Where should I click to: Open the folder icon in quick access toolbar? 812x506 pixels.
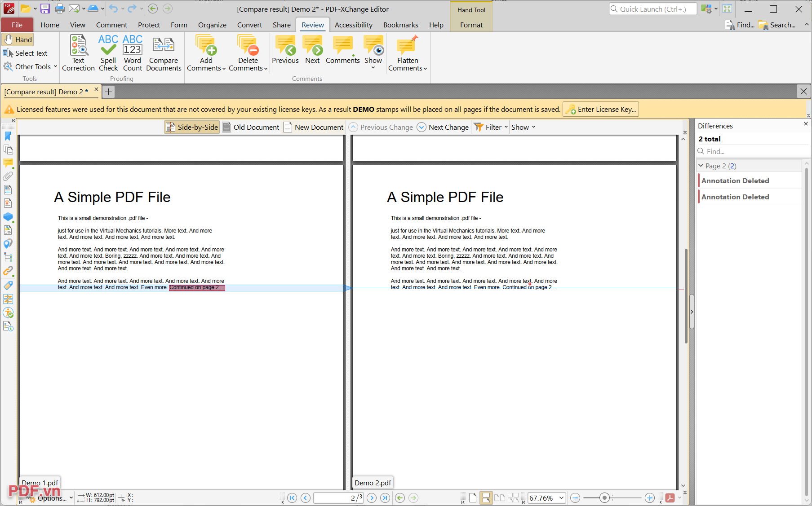point(25,9)
